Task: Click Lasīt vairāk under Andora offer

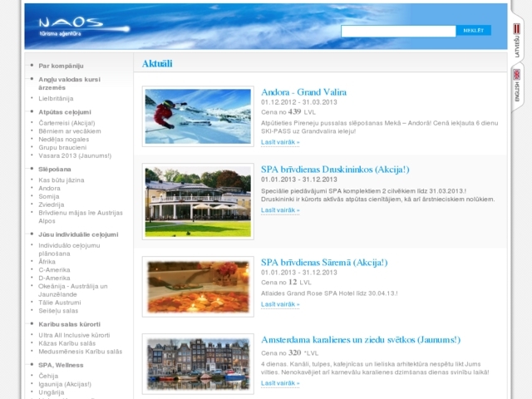Action: click(279, 142)
